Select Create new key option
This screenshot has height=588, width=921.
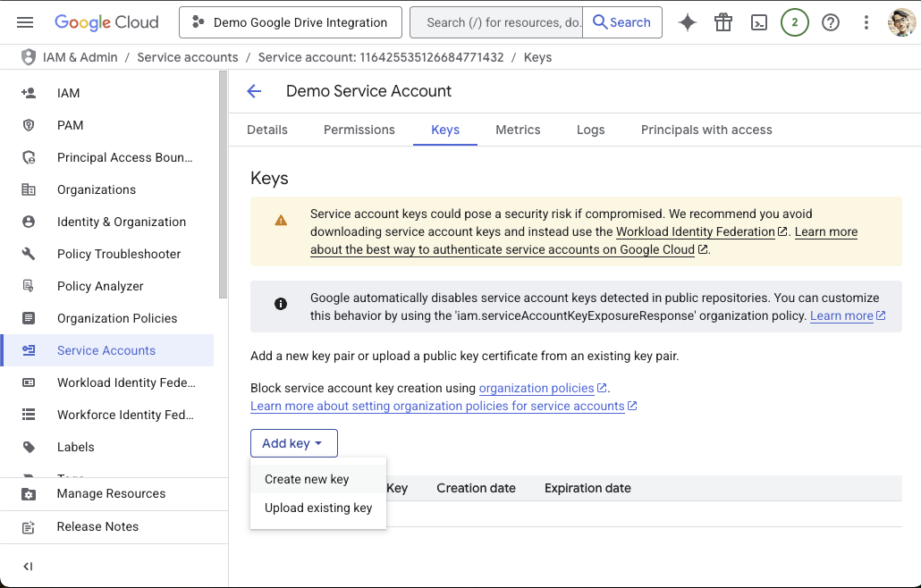tap(307, 479)
